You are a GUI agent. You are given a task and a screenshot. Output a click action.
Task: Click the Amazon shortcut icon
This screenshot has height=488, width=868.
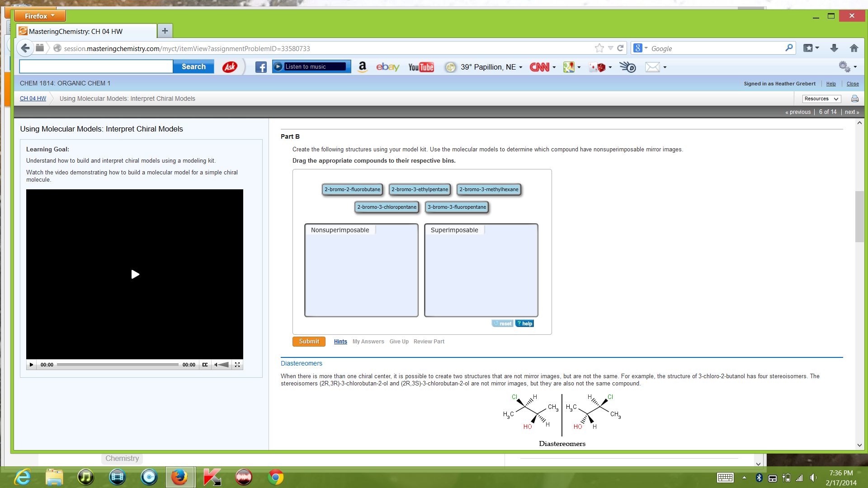pos(362,67)
